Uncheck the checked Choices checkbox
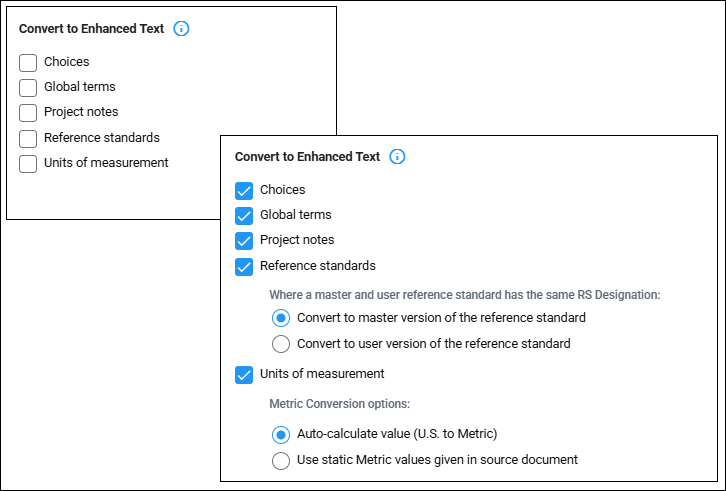Screen dimensions: 726x491 pyautogui.click(x=244, y=190)
